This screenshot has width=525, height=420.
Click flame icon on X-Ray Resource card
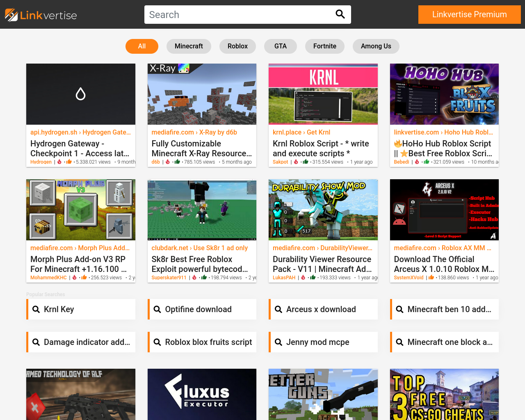click(168, 162)
